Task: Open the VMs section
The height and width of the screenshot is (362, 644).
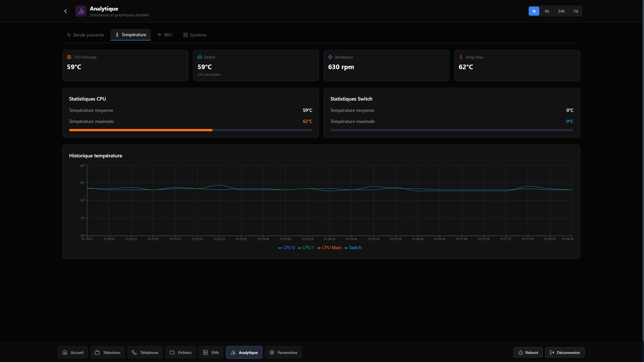Action: 211,352
